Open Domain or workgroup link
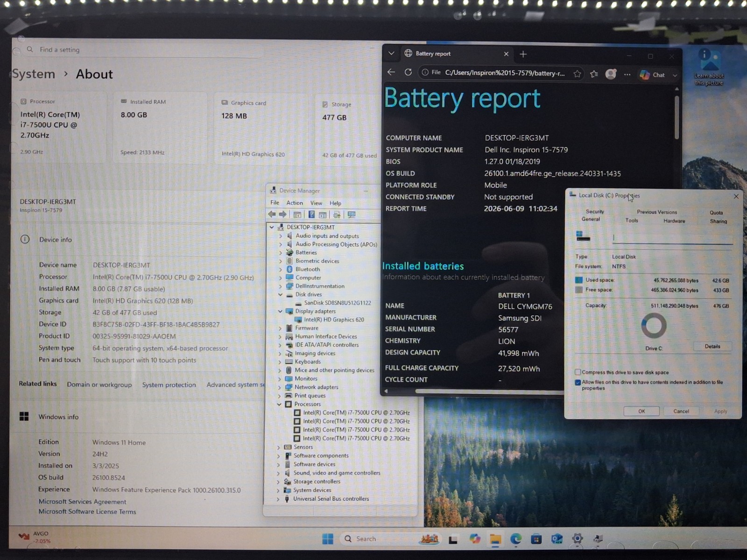Image resolution: width=747 pixels, height=560 pixels. click(99, 385)
